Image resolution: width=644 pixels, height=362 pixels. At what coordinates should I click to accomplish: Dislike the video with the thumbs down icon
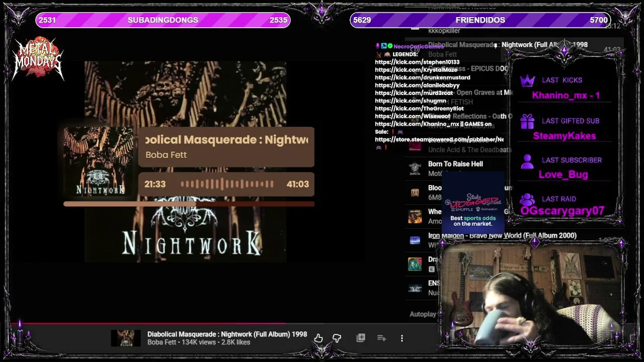click(337, 338)
